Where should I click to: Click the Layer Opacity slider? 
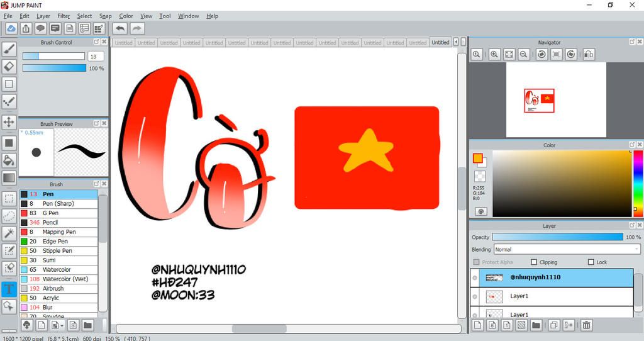point(557,237)
